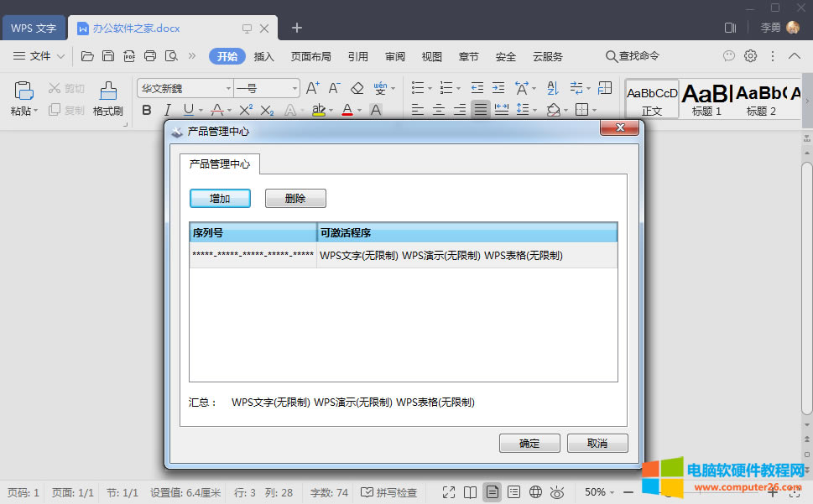The width and height of the screenshot is (813, 504).
Task: Apply superscript X² formatting
Action: pyautogui.click(x=246, y=110)
